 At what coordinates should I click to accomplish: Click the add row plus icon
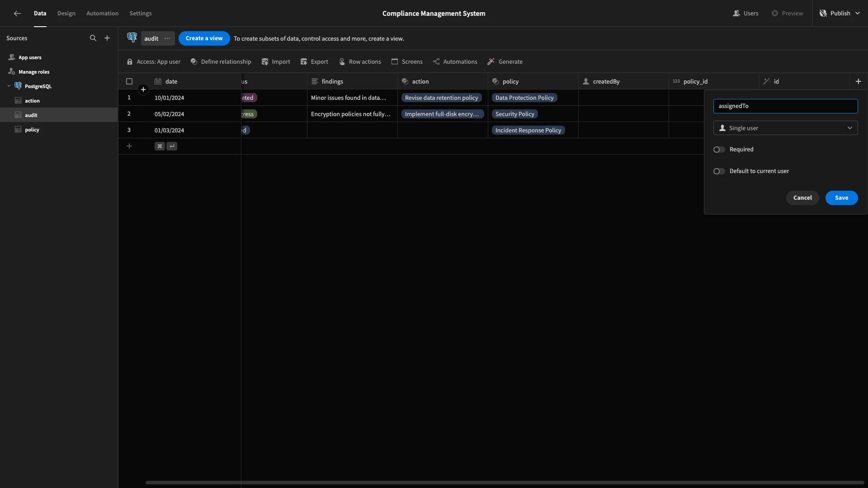(x=129, y=146)
